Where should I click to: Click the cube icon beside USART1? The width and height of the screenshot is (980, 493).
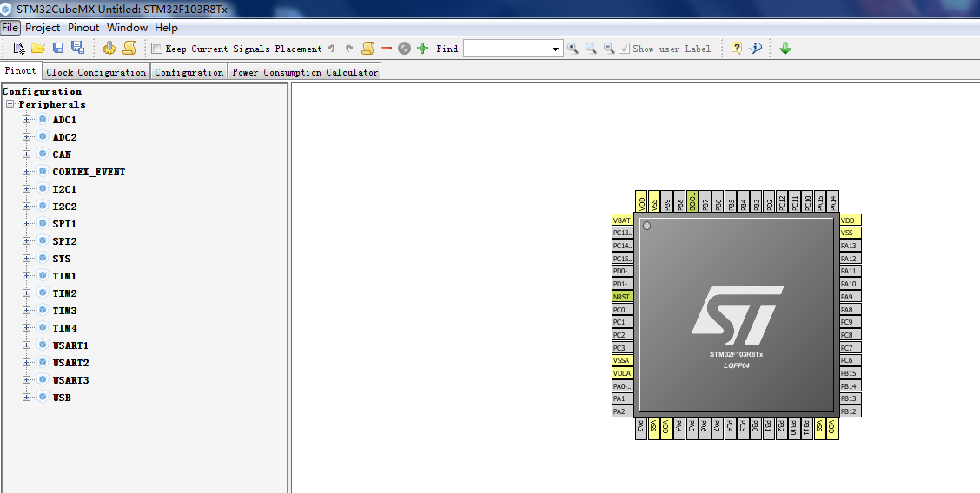[43, 345]
